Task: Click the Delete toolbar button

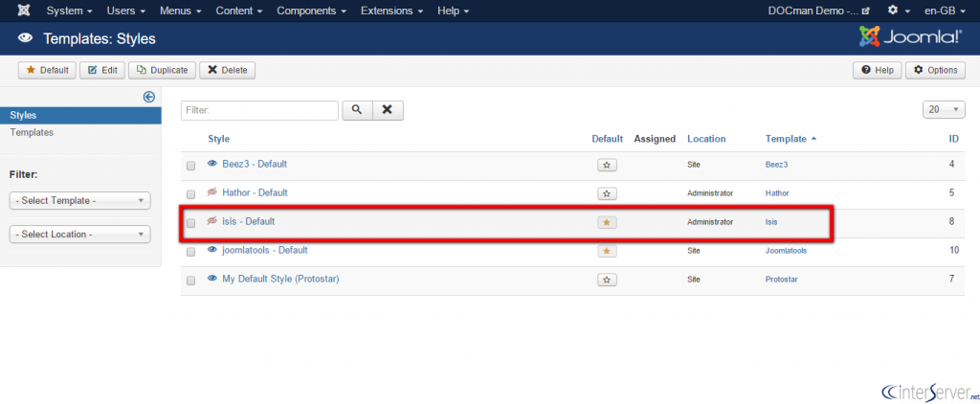Action: (x=228, y=70)
